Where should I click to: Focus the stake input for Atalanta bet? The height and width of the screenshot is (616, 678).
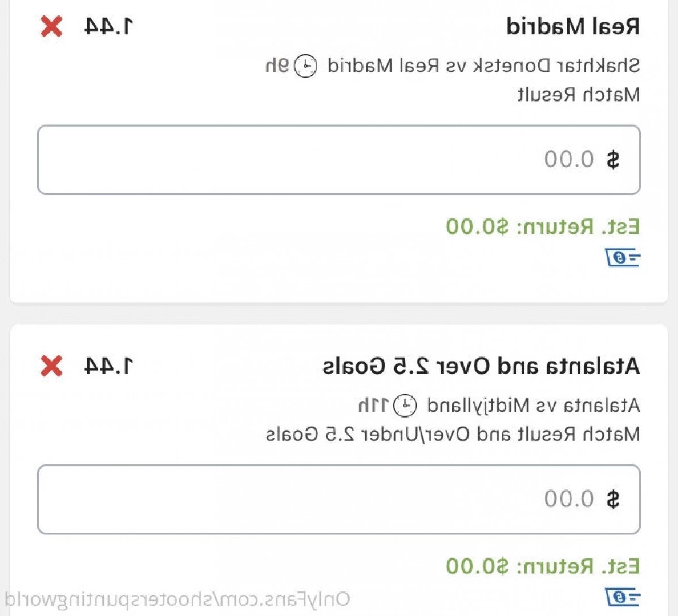(339, 499)
